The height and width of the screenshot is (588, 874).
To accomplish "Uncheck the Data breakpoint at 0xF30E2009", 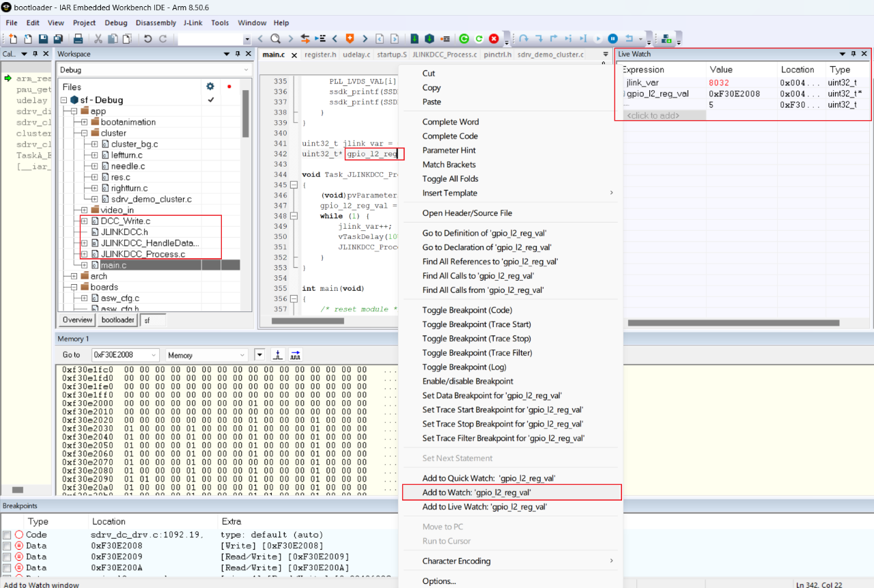I will [x=8, y=556].
